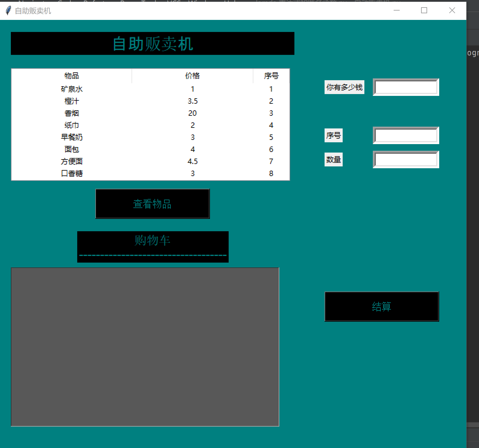479x448 pixels.
Task: Select the 方便面 row
Action: (151, 161)
